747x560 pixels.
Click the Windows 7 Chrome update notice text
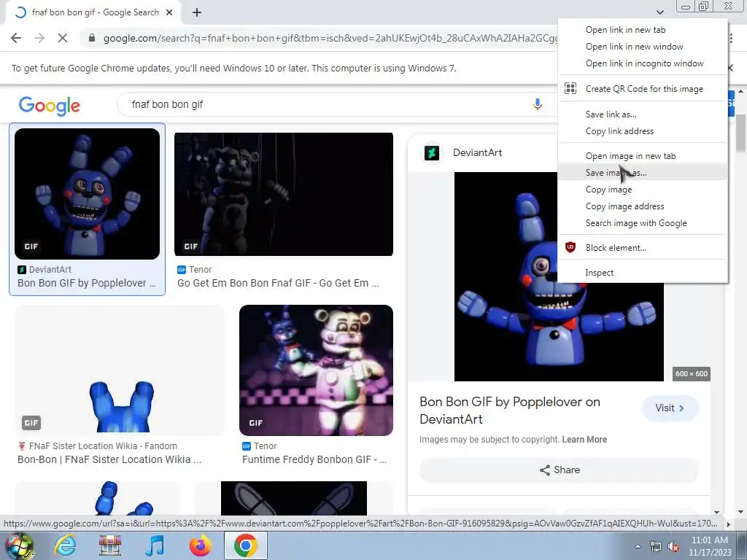click(x=234, y=68)
